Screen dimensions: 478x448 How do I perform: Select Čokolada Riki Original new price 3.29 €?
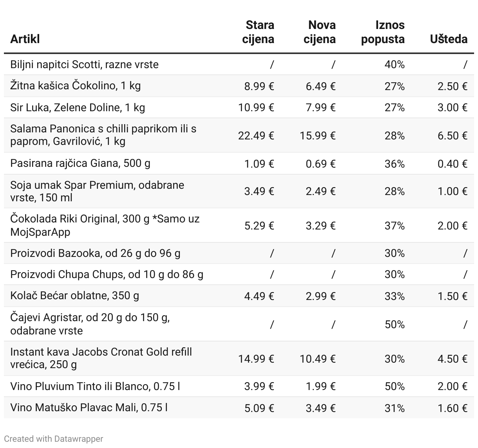[320, 226]
